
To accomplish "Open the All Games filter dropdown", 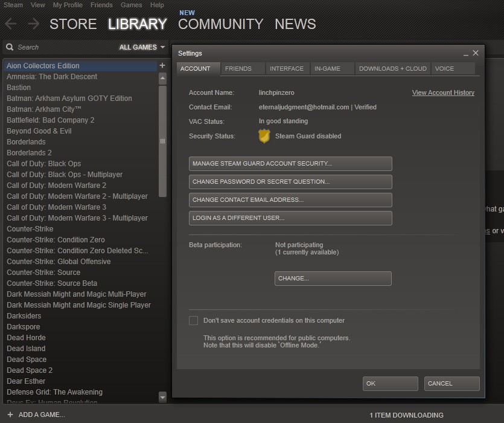I will 142,47.
